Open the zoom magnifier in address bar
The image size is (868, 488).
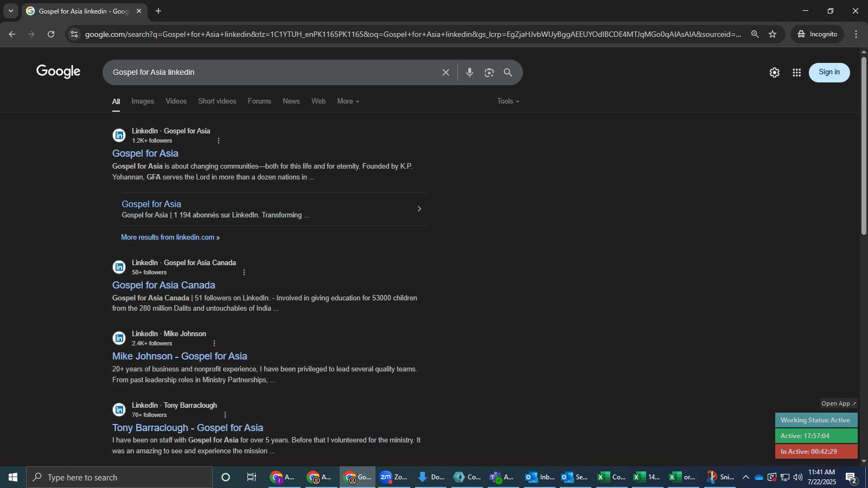point(755,34)
